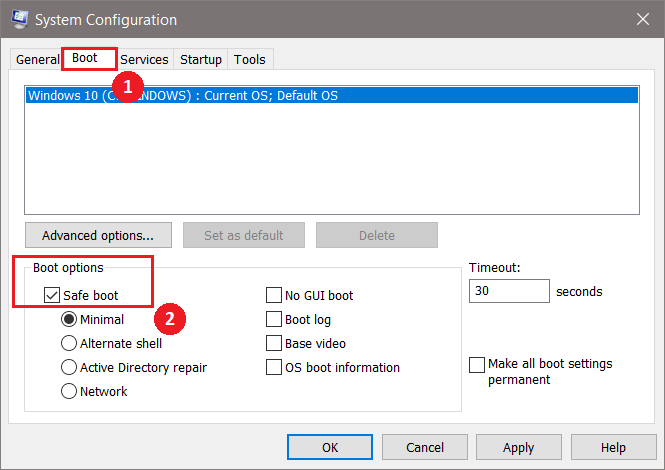This screenshot has height=470, width=665.
Task: Choose Network safe boot option
Action: coord(69,392)
